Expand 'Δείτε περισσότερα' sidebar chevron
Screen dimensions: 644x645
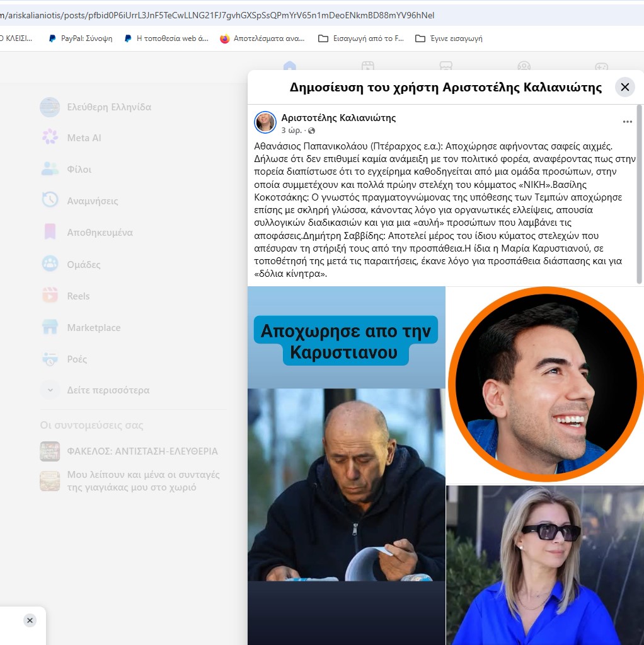pos(50,390)
